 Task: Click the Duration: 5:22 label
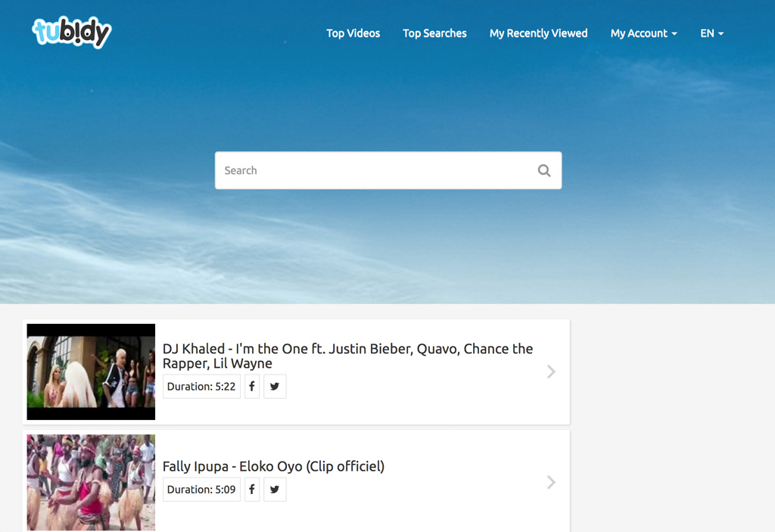click(201, 386)
